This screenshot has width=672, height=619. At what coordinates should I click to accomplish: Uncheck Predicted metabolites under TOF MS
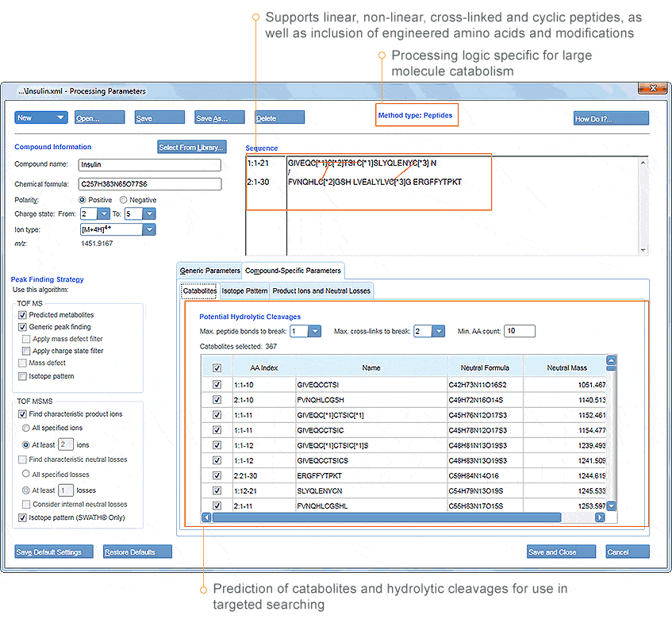23,315
